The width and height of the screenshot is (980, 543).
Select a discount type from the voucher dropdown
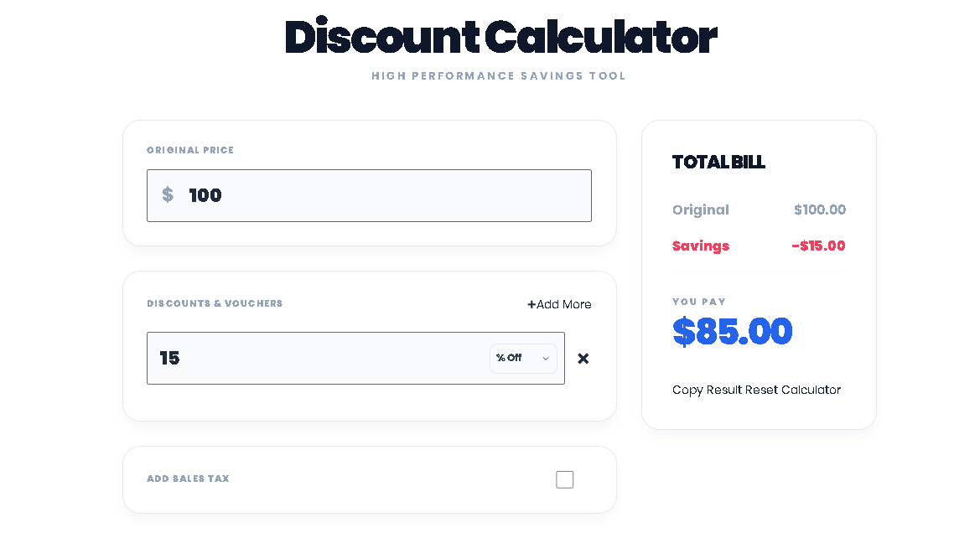click(523, 358)
